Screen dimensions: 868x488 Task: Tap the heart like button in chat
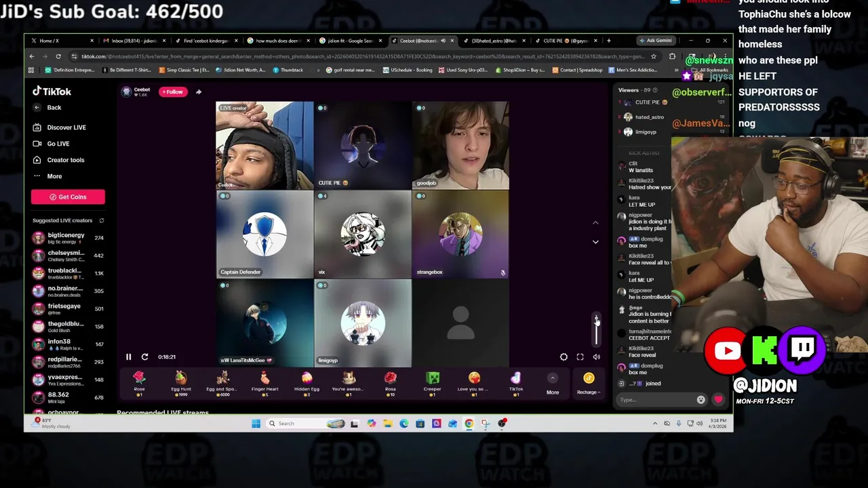point(718,400)
